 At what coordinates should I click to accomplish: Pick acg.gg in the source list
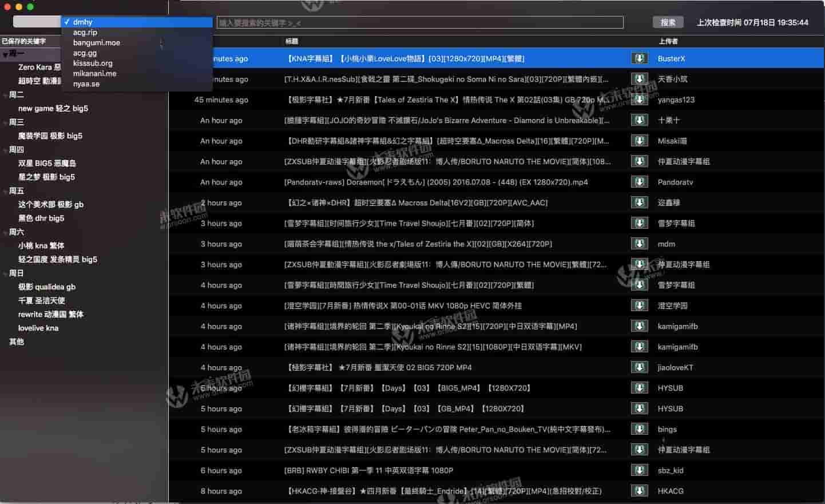[137, 53]
